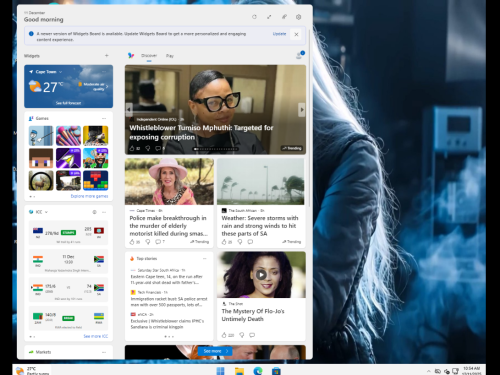Image resolution: width=500 pixels, height=375 pixels.
Task: Play the Flo-Jo video thumbnail
Action: pos(261,275)
